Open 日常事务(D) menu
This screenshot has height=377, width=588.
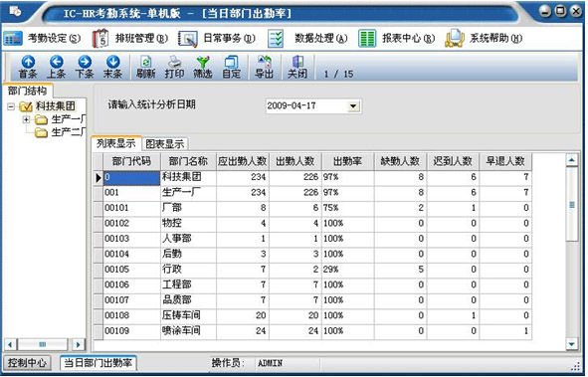[x=217, y=38]
